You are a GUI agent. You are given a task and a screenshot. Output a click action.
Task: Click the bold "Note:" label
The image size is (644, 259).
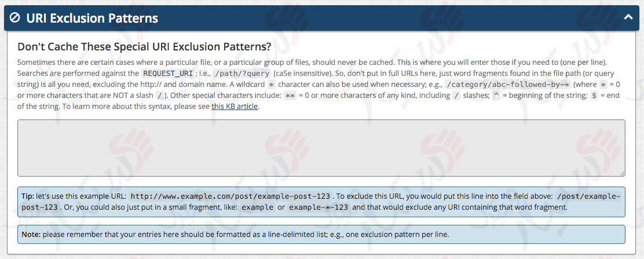tap(31, 235)
